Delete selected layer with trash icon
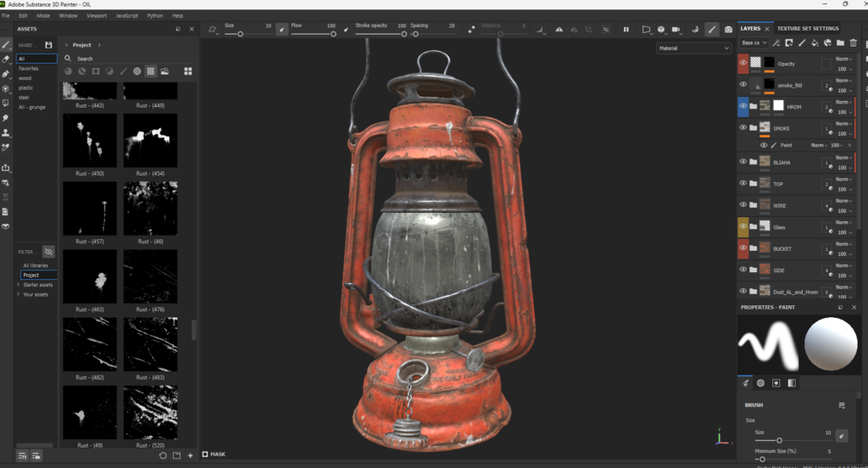The image size is (868, 468). (x=853, y=42)
